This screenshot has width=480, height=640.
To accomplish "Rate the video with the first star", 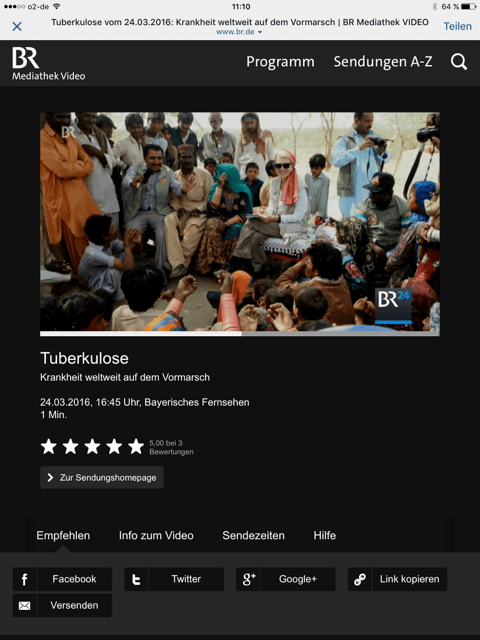I will click(49, 447).
